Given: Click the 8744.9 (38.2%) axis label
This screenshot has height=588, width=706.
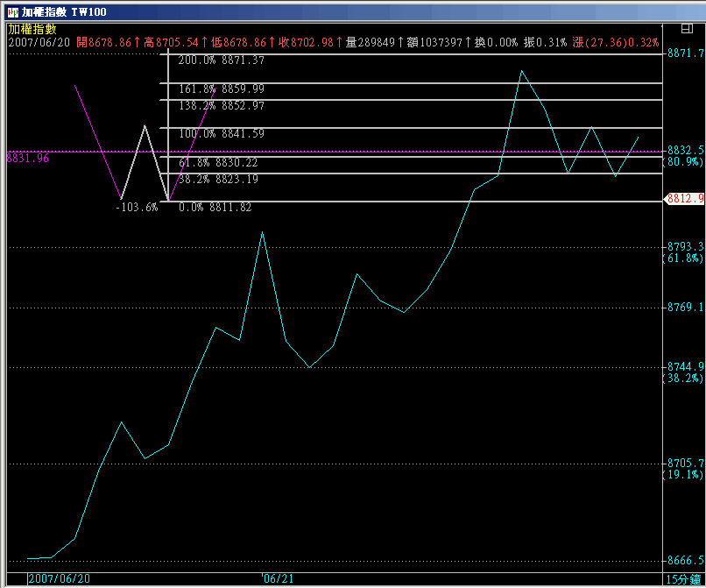Looking at the screenshot, I should click(x=684, y=372).
